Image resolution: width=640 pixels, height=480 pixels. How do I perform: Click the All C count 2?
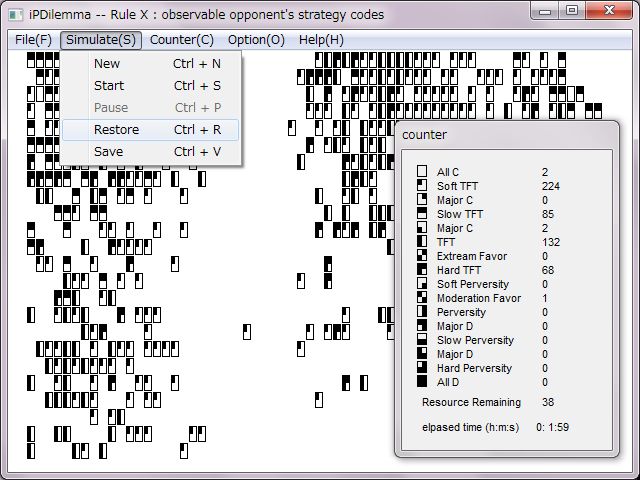[x=545, y=172]
